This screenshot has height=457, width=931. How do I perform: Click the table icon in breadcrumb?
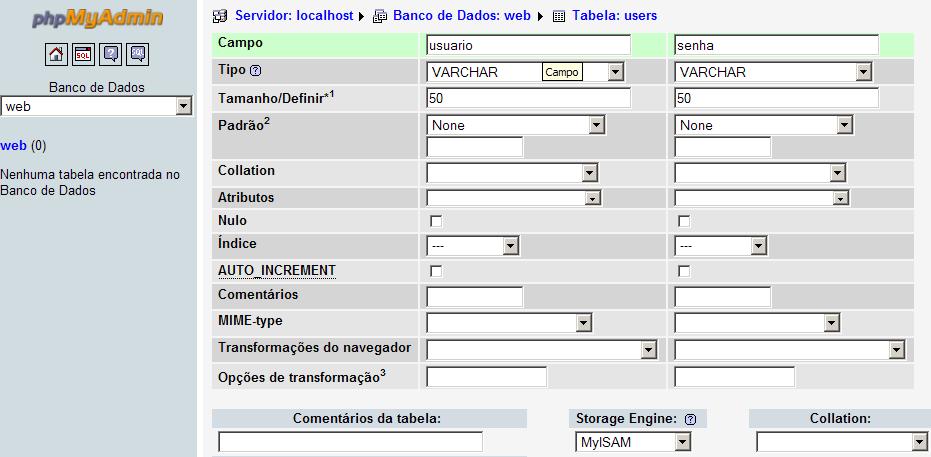point(559,16)
